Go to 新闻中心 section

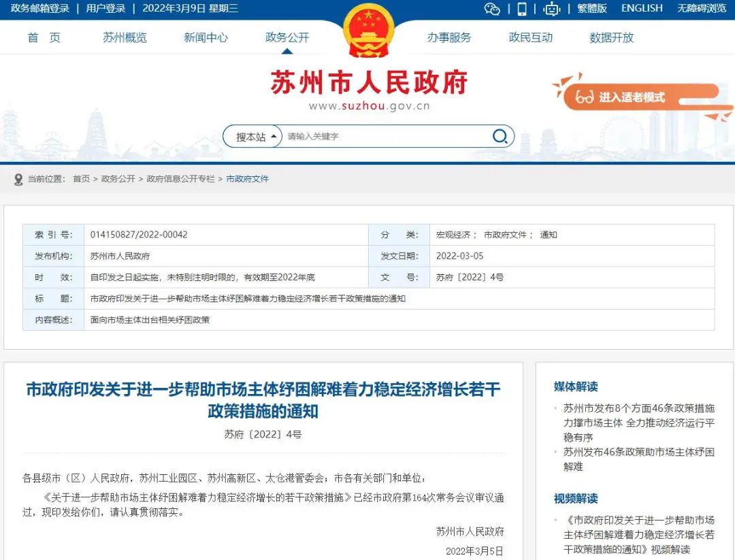206,37
